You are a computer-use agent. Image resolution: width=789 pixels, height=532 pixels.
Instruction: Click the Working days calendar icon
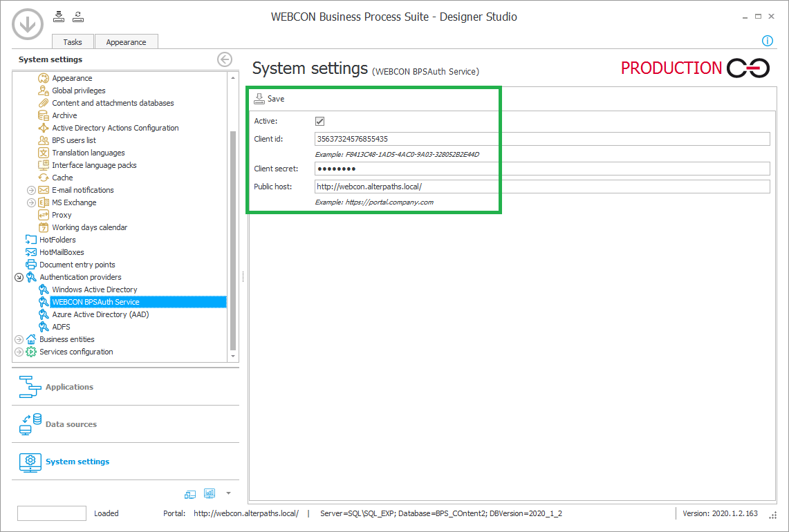[x=44, y=227]
